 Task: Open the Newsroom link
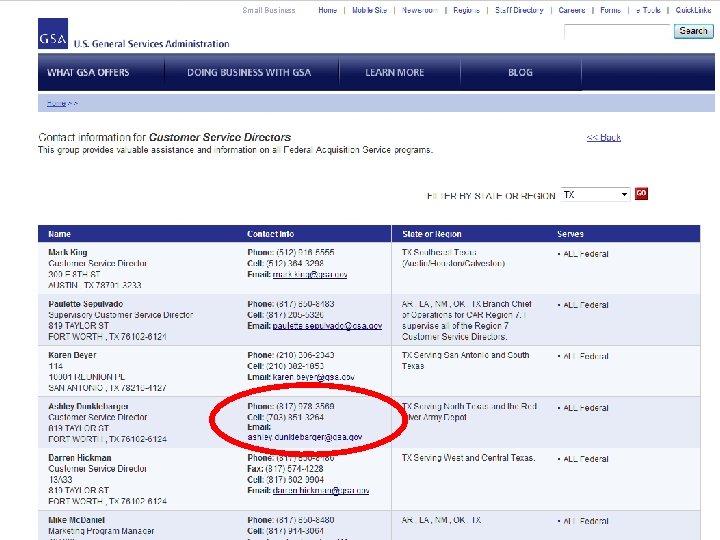click(420, 10)
